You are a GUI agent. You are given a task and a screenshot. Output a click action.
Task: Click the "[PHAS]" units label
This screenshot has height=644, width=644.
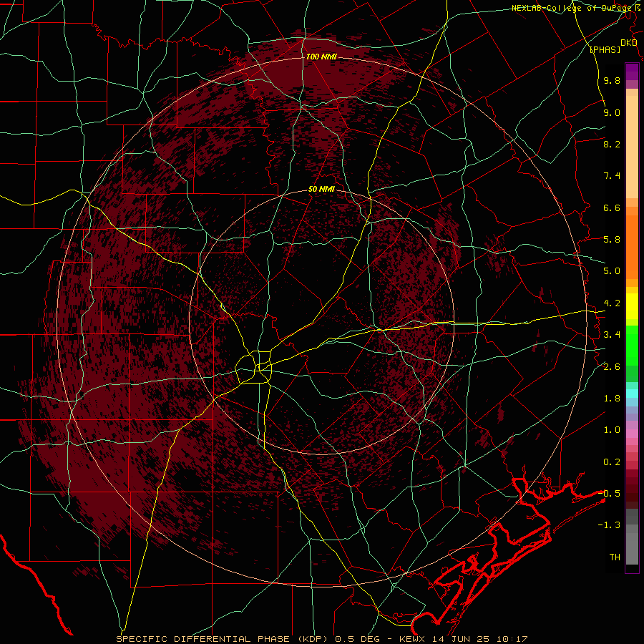(605, 50)
